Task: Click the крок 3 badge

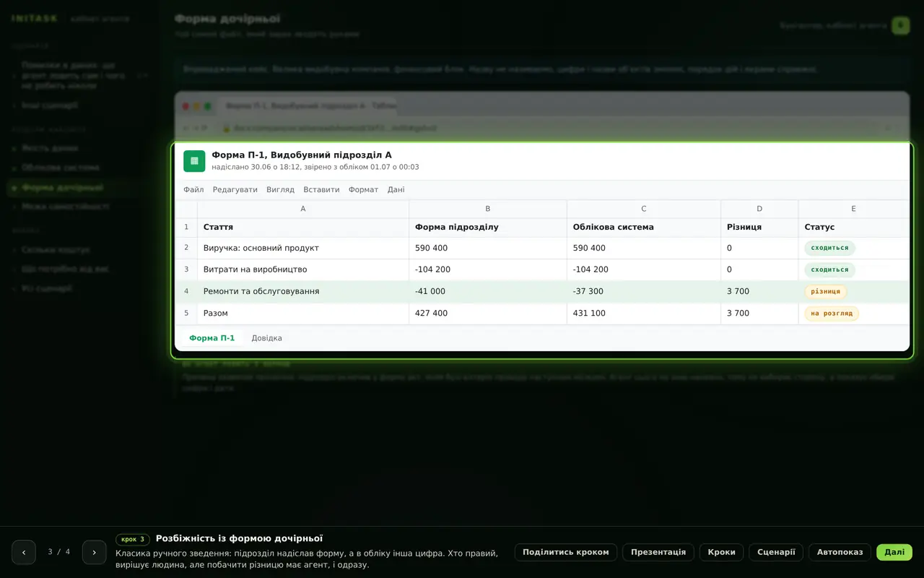Action: point(133,539)
